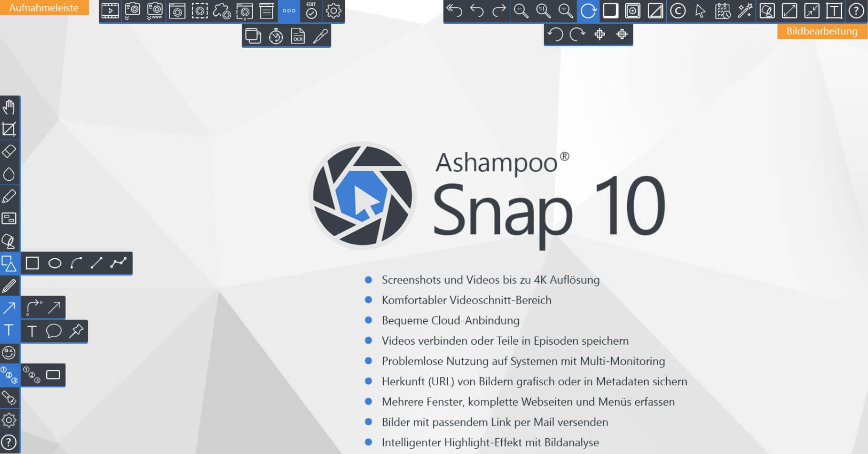This screenshot has height=454, width=868.
Task: Draw an ellipse shape
Action: coord(55,263)
